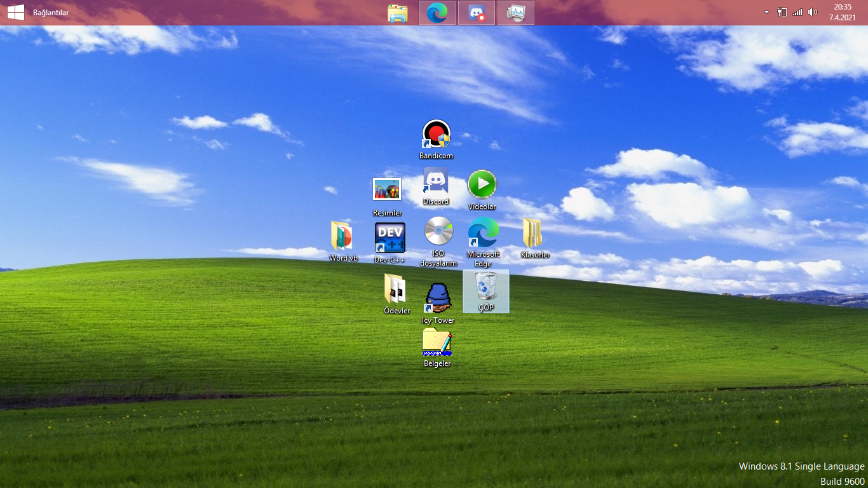868x488 pixels.
Task: Click the Dev-C++ desktop shortcut
Action: (x=390, y=243)
